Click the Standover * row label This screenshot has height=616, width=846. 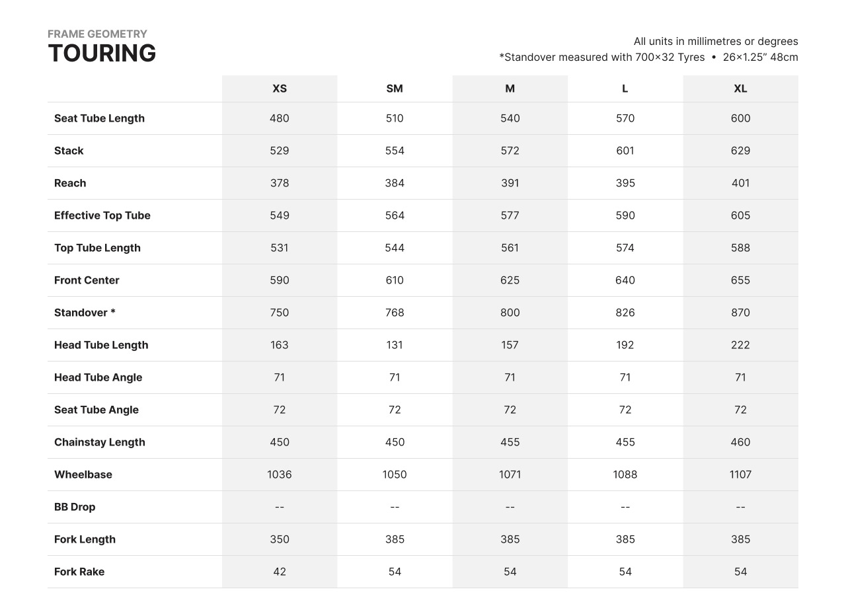[85, 313]
